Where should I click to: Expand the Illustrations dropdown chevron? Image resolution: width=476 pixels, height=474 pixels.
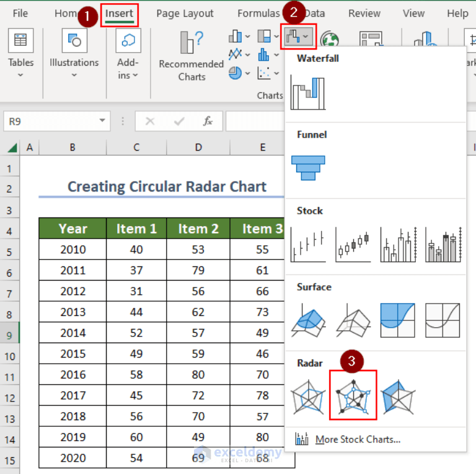[74, 74]
